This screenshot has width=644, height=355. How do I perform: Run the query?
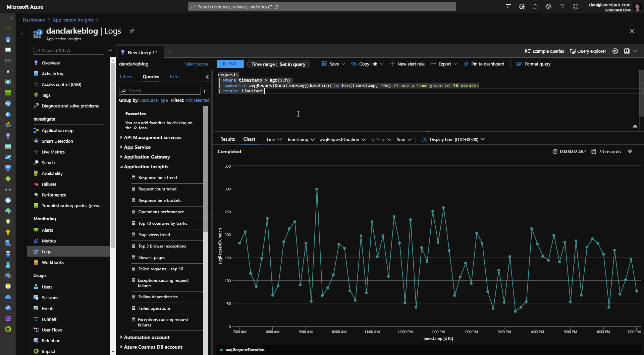(230, 63)
